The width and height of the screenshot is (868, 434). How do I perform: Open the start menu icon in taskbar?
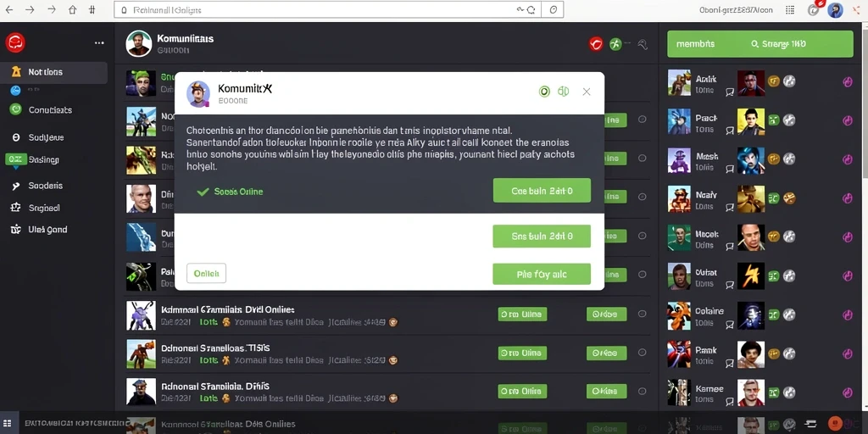[x=7, y=424]
